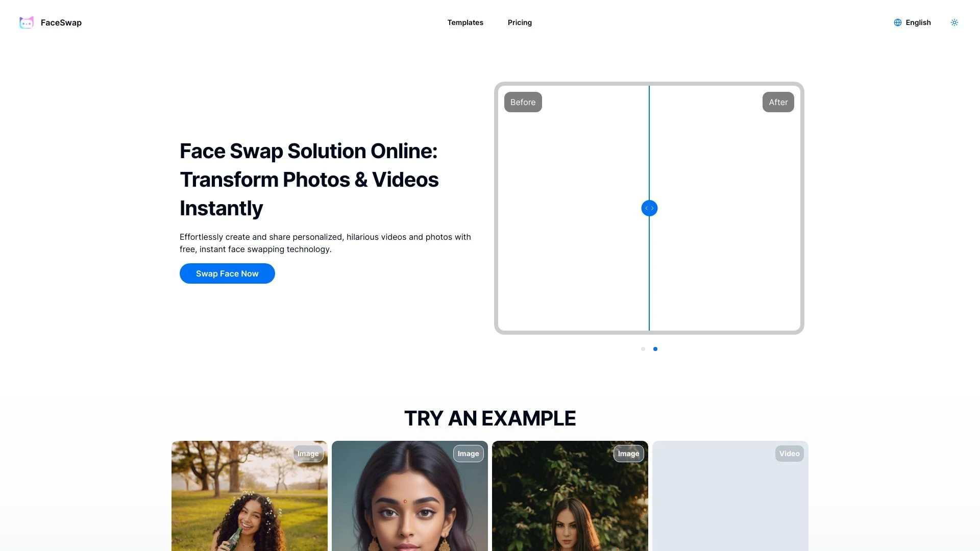Open the Templates menu item

[x=465, y=22]
